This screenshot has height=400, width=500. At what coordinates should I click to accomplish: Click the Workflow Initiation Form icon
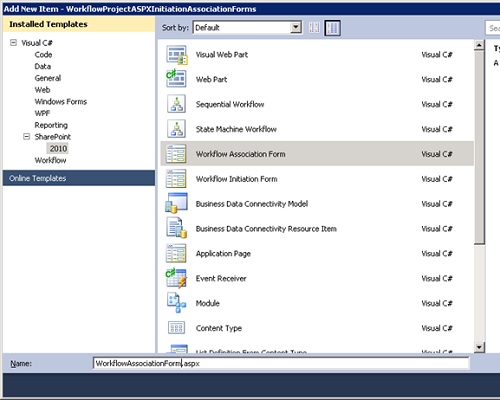tap(176, 179)
